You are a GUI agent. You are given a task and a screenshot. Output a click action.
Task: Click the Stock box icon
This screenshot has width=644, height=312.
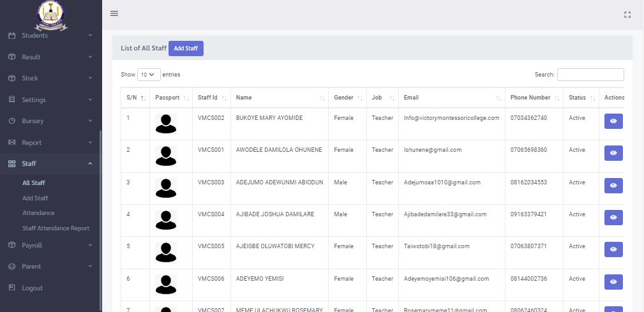click(x=12, y=78)
